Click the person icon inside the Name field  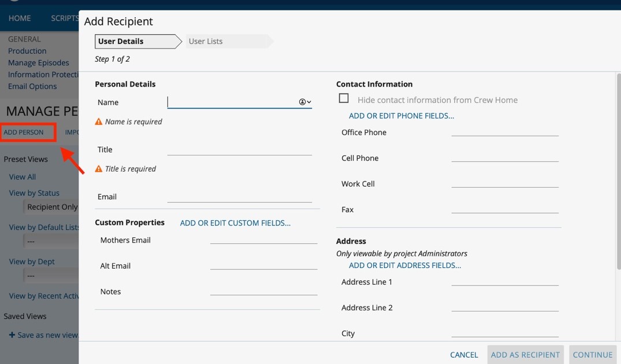click(x=301, y=101)
